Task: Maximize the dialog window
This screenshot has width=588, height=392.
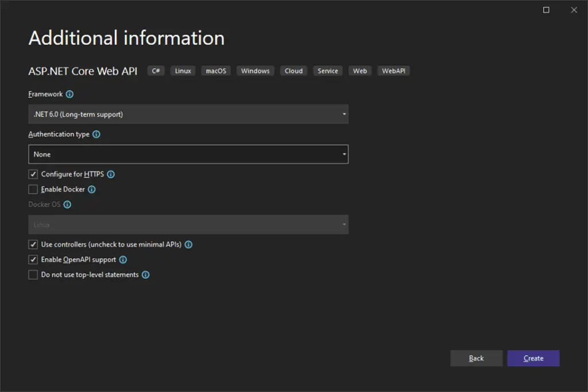Action: [547, 10]
